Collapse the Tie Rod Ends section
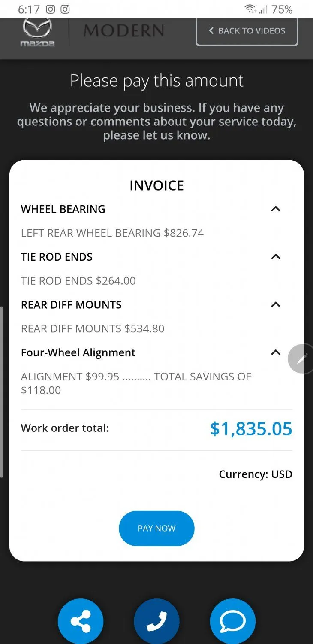The width and height of the screenshot is (313, 644). (x=276, y=257)
